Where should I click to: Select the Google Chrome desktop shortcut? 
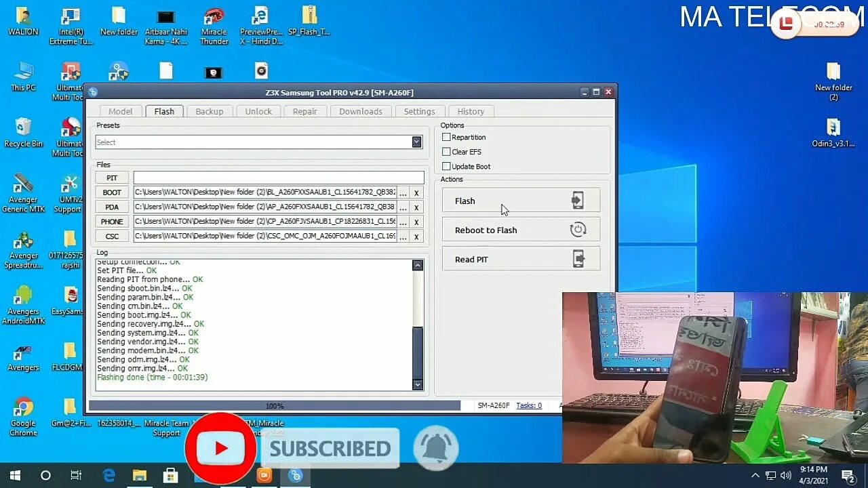(23, 417)
